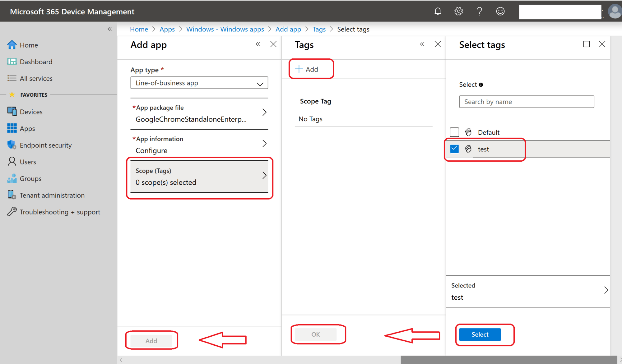Uncheck the test scope tag checkbox
This screenshot has width=622, height=364.
coord(454,149)
